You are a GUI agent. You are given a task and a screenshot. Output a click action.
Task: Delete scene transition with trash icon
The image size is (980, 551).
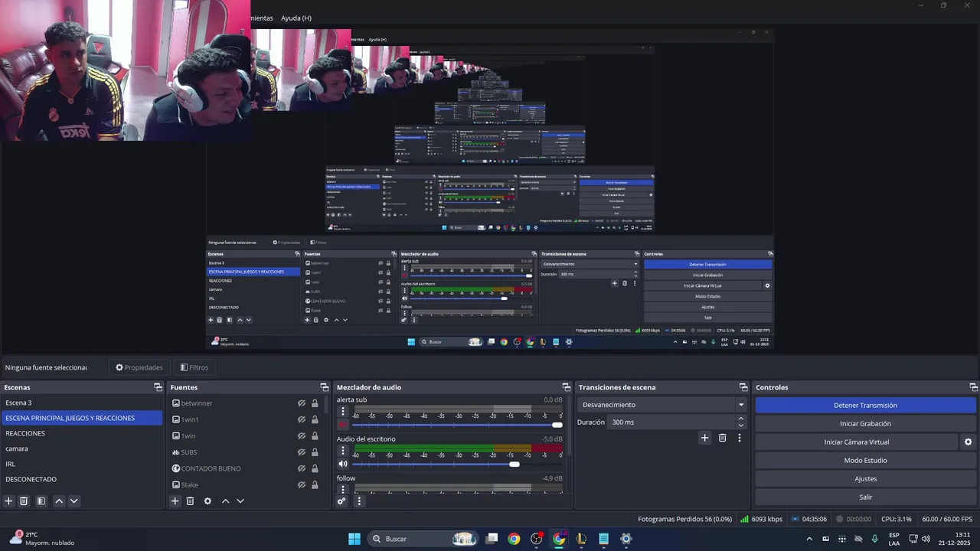pos(722,438)
